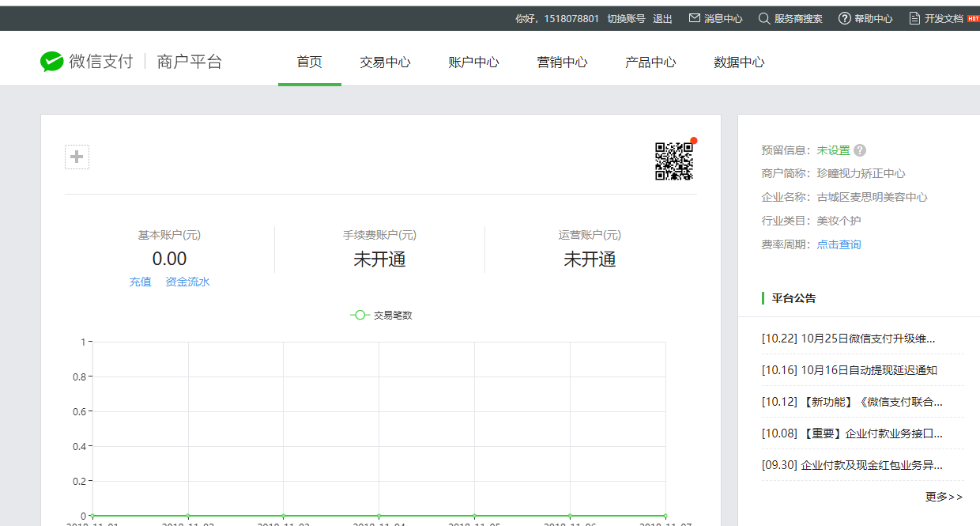Expand more announcements via 更多>>
980x526 pixels.
point(944,497)
